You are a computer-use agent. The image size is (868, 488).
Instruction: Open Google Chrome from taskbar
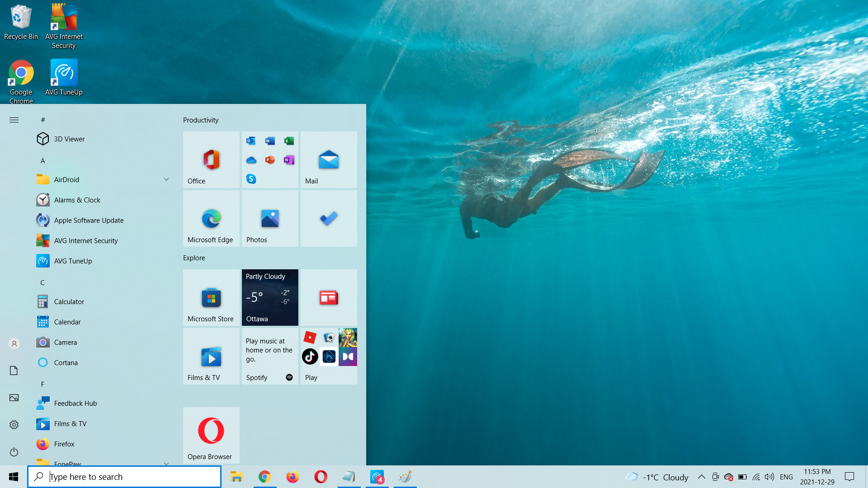click(264, 477)
